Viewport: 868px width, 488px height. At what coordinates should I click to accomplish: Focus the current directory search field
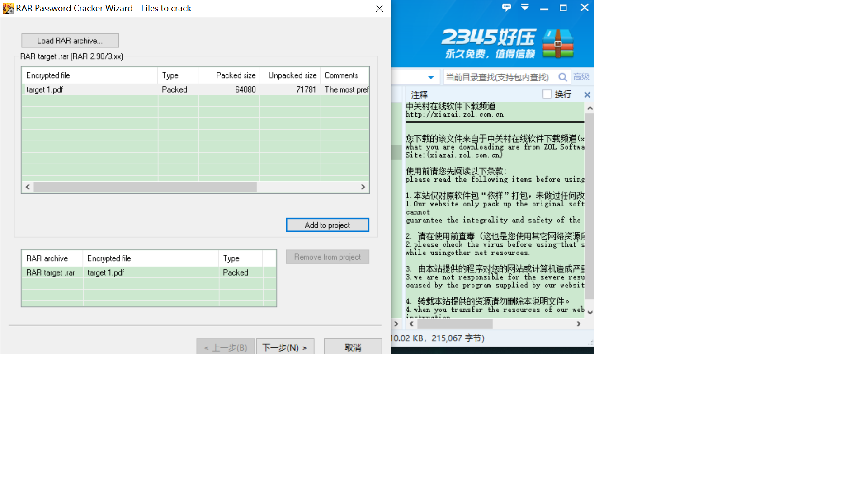pos(497,77)
